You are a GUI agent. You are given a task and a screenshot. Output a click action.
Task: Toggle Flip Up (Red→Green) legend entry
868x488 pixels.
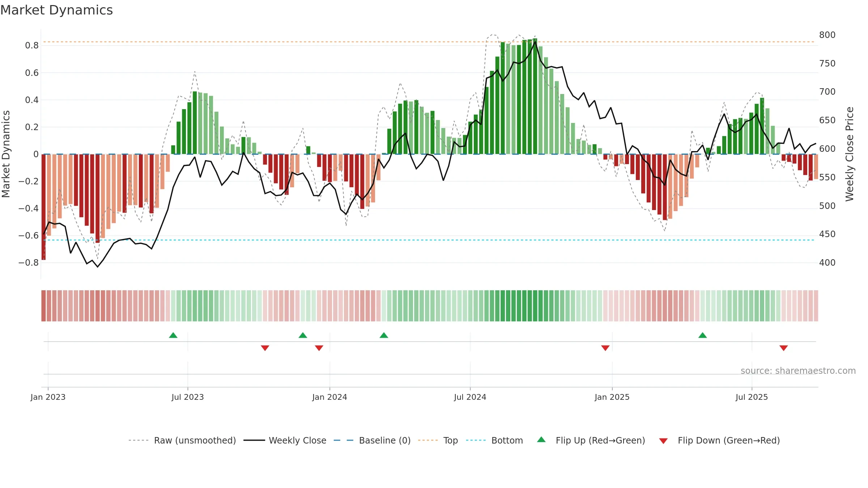point(591,441)
